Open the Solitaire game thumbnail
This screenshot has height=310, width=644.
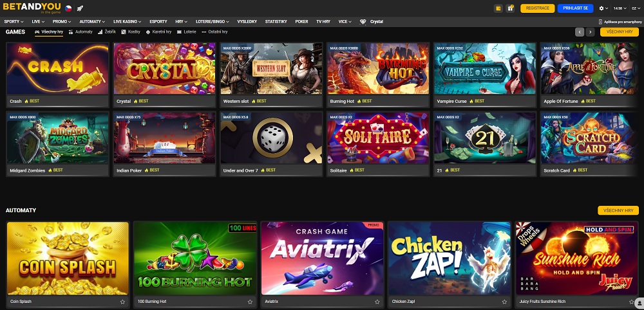[378, 138]
